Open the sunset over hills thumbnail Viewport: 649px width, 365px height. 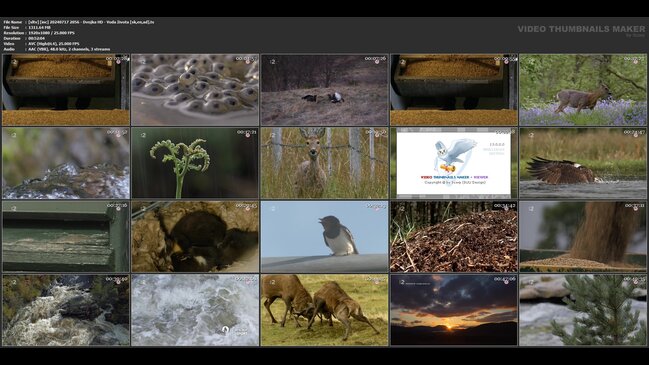click(x=454, y=310)
